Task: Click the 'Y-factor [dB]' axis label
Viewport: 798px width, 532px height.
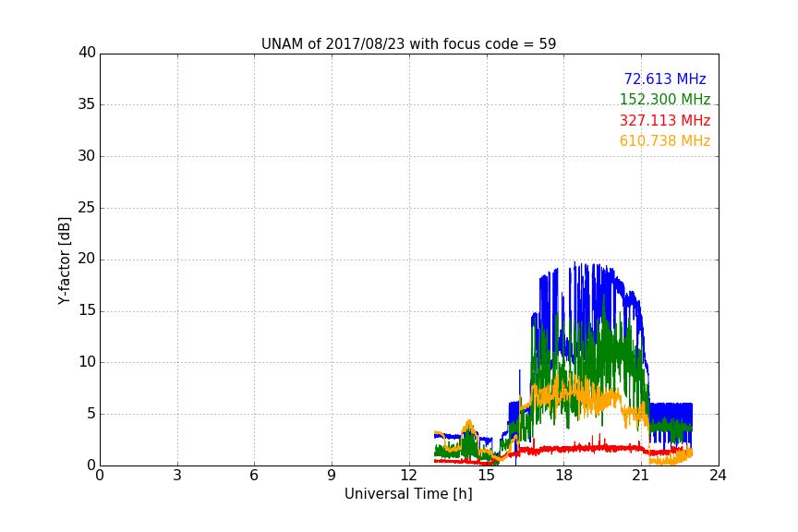Action: 64,260
